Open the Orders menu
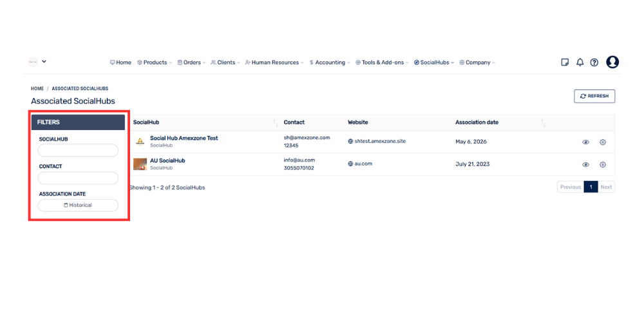This screenshot has height=322, width=644. coord(191,62)
